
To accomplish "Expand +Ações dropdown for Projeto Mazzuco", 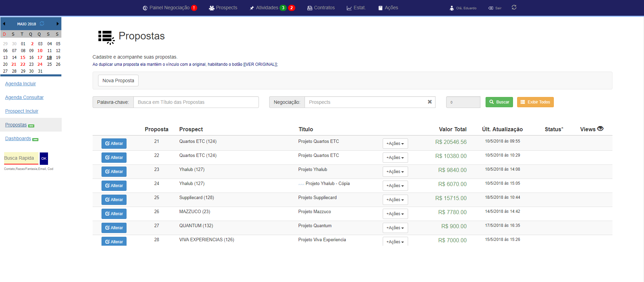I will [x=395, y=214].
